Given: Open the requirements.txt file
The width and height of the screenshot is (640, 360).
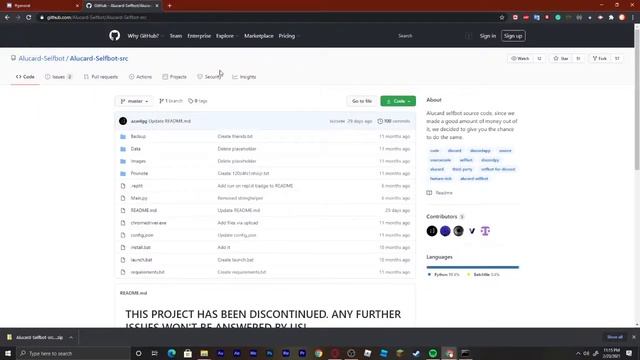Looking at the screenshot, I should coord(147,272).
